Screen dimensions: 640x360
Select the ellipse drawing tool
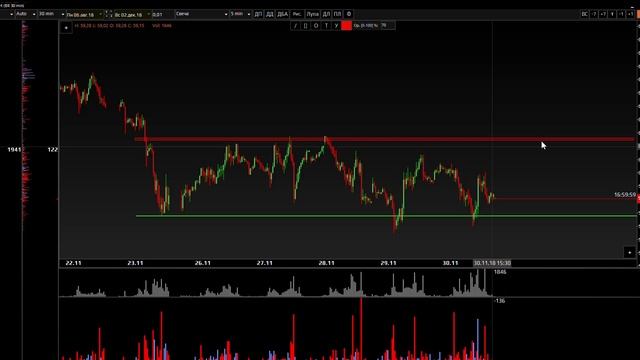tap(316, 25)
